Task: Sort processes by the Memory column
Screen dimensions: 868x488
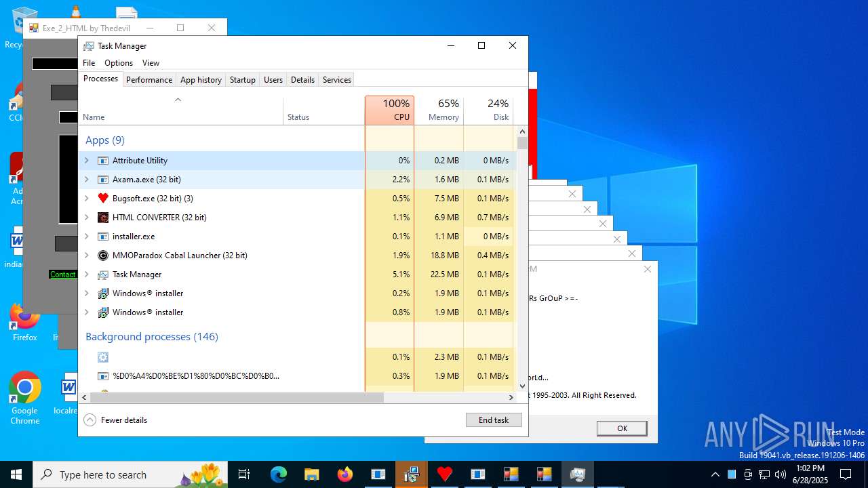Action: tap(439, 110)
